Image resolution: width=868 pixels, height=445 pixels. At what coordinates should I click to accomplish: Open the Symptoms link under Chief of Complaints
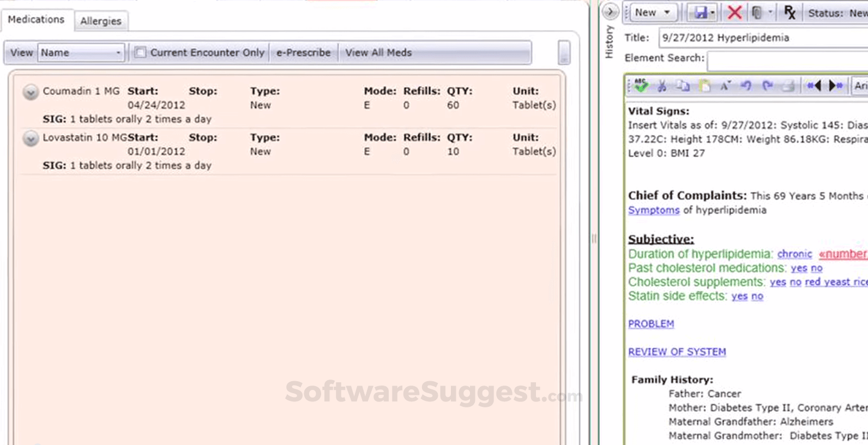coord(654,210)
